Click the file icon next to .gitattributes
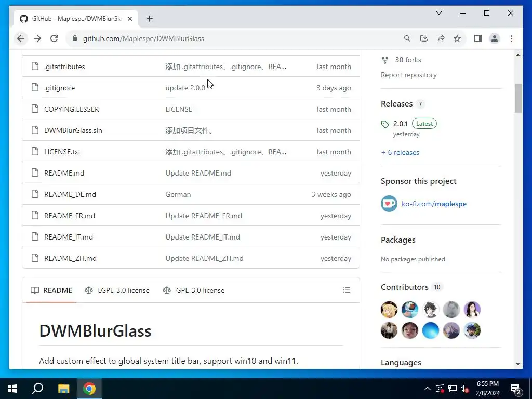Image resolution: width=532 pixels, height=399 pixels. [x=35, y=66]
